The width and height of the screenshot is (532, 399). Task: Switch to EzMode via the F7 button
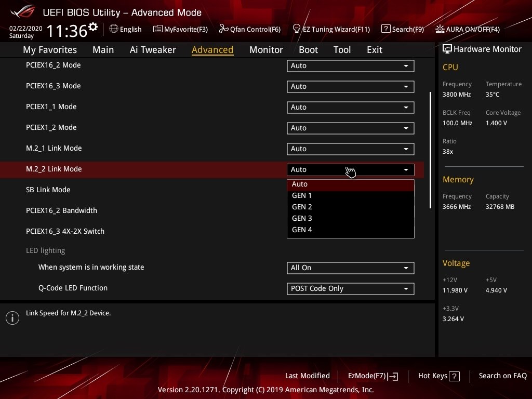point(372,376)
